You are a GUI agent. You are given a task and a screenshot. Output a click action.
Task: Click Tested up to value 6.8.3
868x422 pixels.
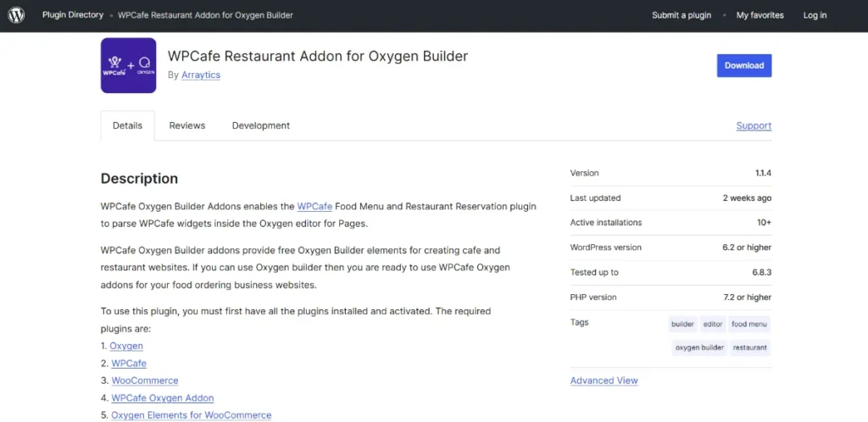pos(762,272)
